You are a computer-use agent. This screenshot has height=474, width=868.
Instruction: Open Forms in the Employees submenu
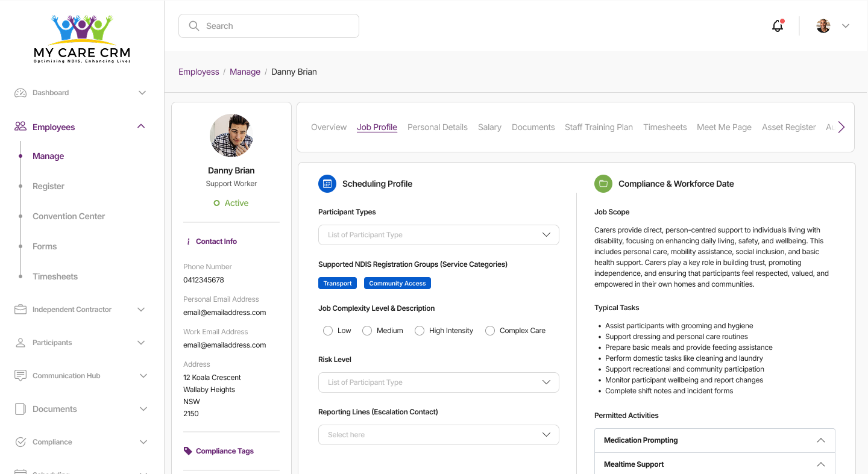click(x=45, y=246)
